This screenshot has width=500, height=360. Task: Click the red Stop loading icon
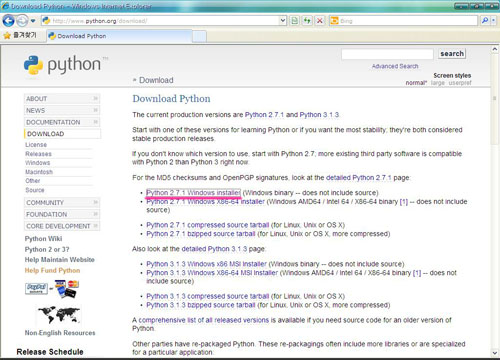click(x=319, y=21)
